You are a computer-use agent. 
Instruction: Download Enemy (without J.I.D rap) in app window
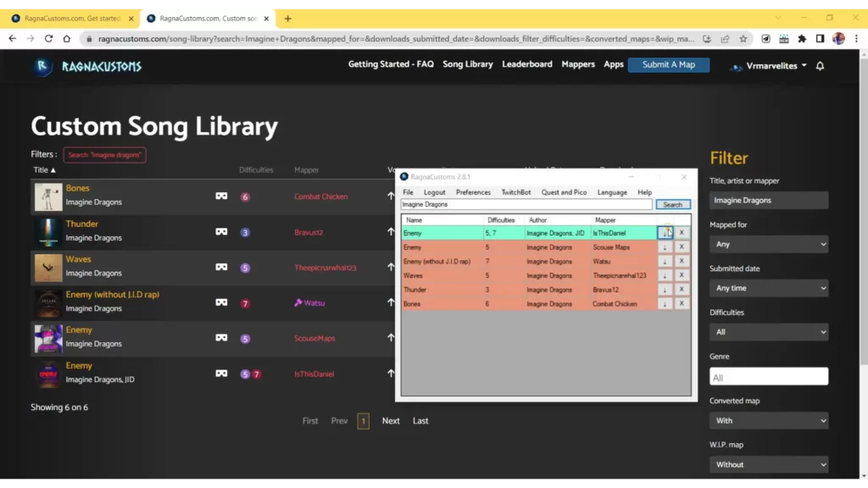coord(665,261)
